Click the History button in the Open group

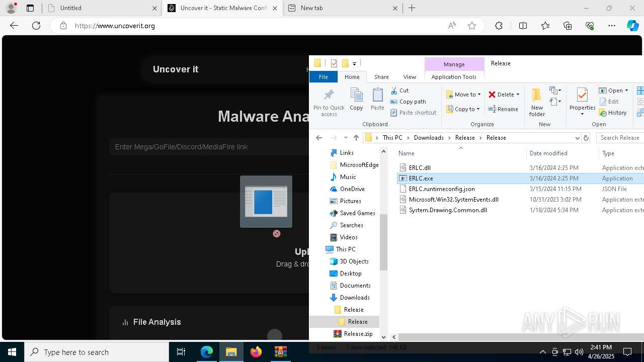pos(613,113)
